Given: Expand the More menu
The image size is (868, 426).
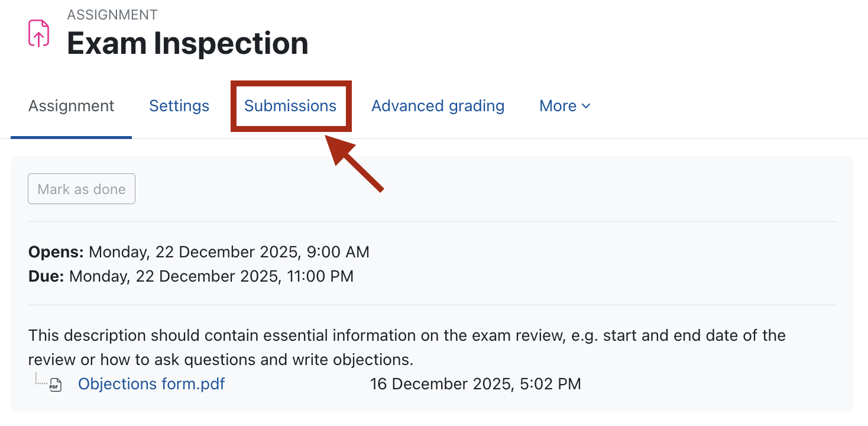Looking at the screenshot, I should point(558,106).
